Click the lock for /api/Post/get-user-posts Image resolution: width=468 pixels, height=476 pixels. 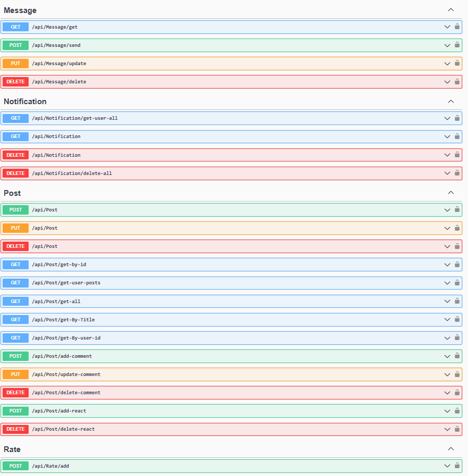click(457, 283)
